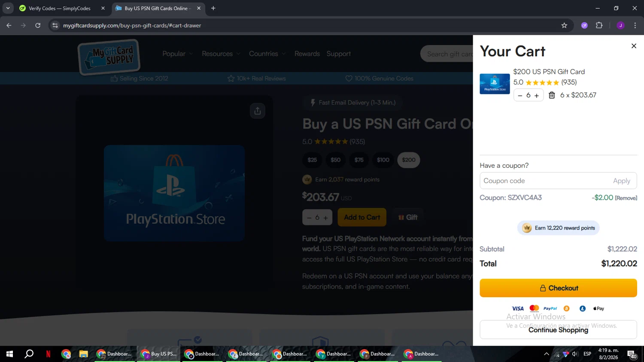Viewport: 644px width, 362px height.
Task: Select the $200 denomination
Action: click(409, 160)
